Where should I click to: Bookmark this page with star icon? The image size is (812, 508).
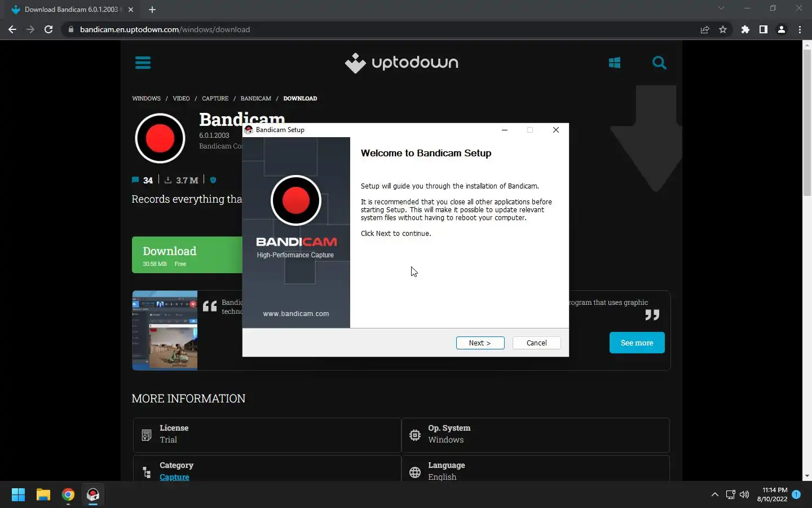723,29
